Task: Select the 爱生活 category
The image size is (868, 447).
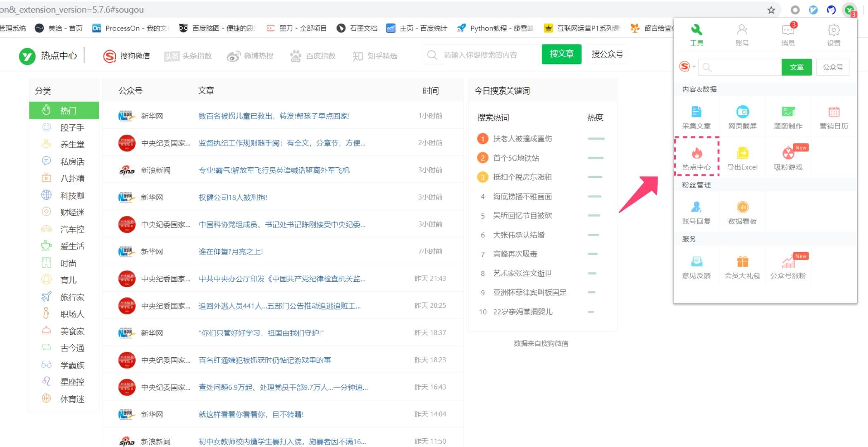Action: point(64,246)
